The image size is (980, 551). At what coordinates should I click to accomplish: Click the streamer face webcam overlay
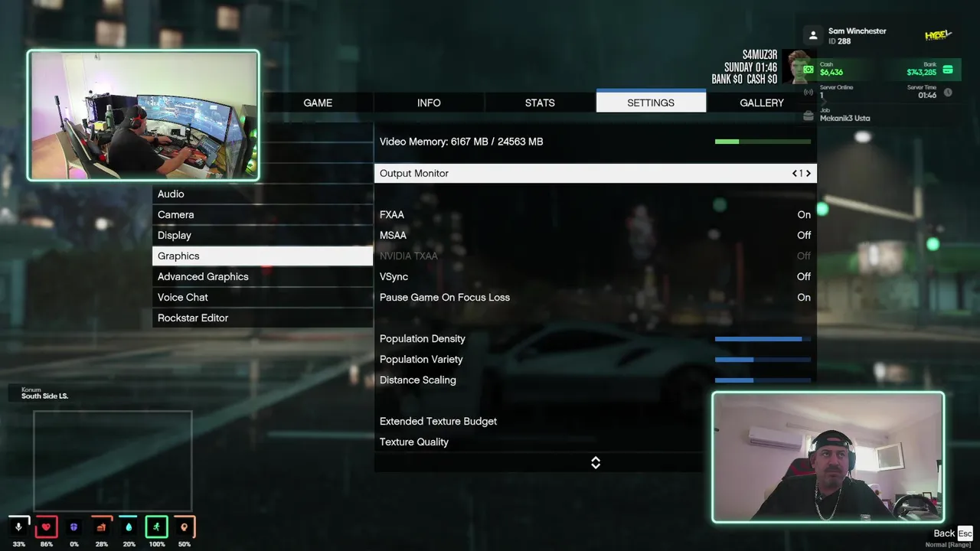coord(828,458)
